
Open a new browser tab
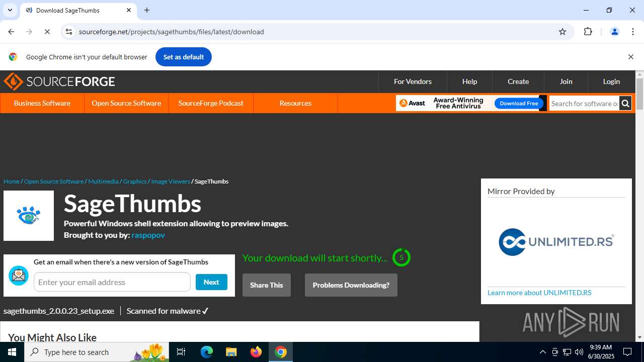[147, 10]
